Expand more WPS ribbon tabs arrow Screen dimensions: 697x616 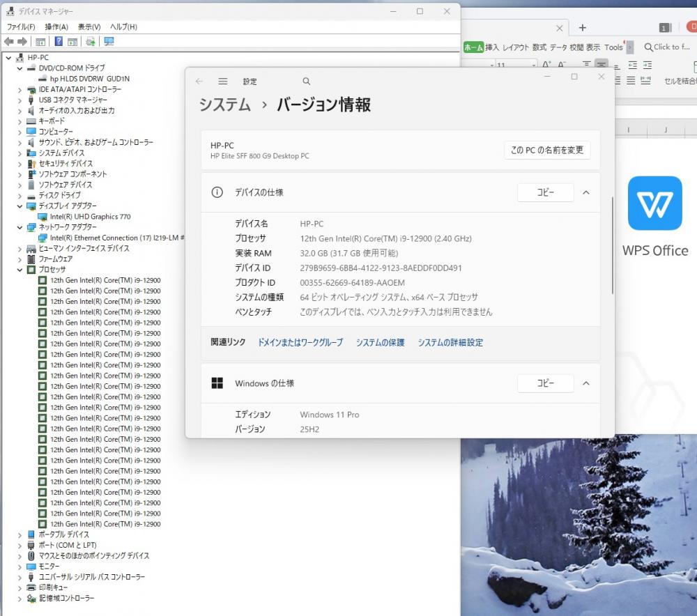tap(630, 47)
